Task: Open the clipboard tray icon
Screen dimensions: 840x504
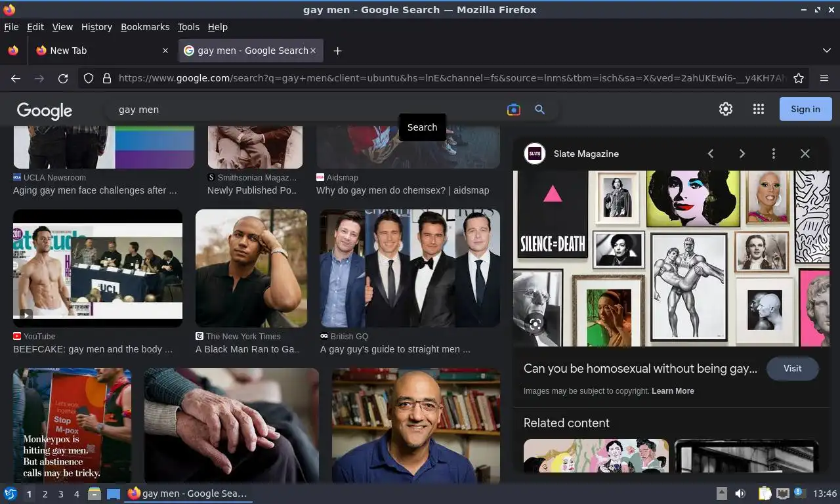Action: pyautogui.click(x=765, y=493)
